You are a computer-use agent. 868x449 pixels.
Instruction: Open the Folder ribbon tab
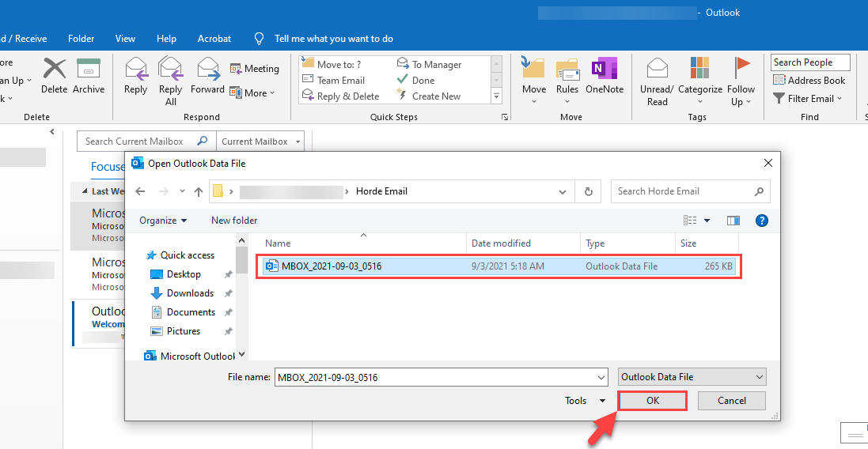(x=81, y=39)
